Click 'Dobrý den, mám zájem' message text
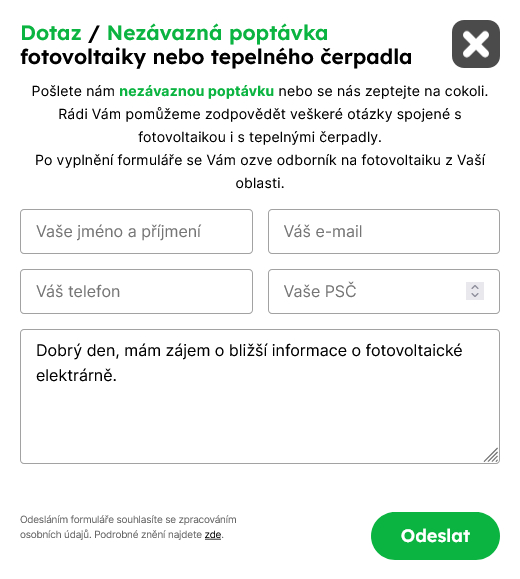 123,350
